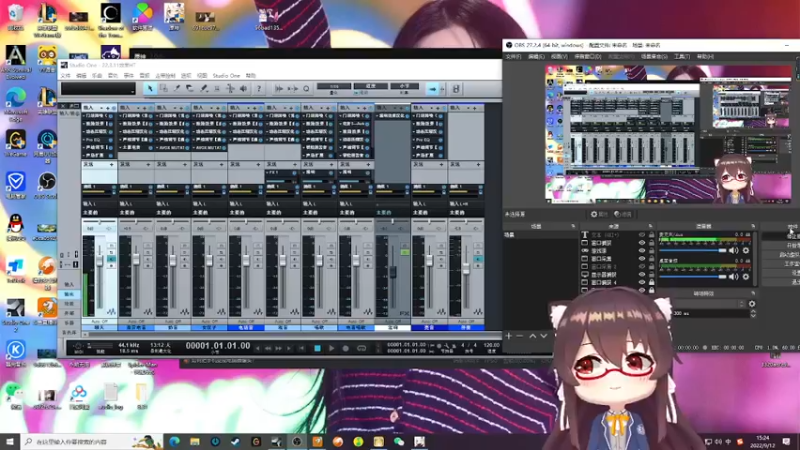Screen dimensions: 800x450
Task: Click the Windows taskbar search box
Action: click(92, 441)
